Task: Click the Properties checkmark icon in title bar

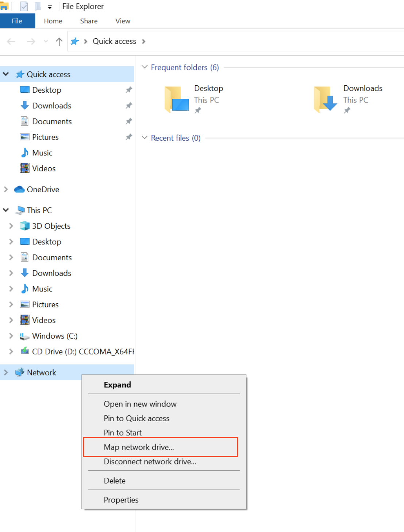Action: pyautogui.click(x=24, y=7)
